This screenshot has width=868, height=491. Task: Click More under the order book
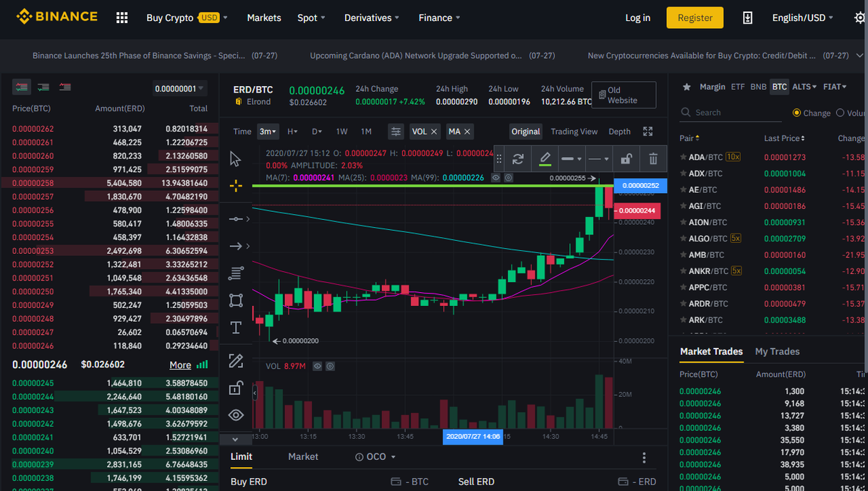click(x=181, y=365)
